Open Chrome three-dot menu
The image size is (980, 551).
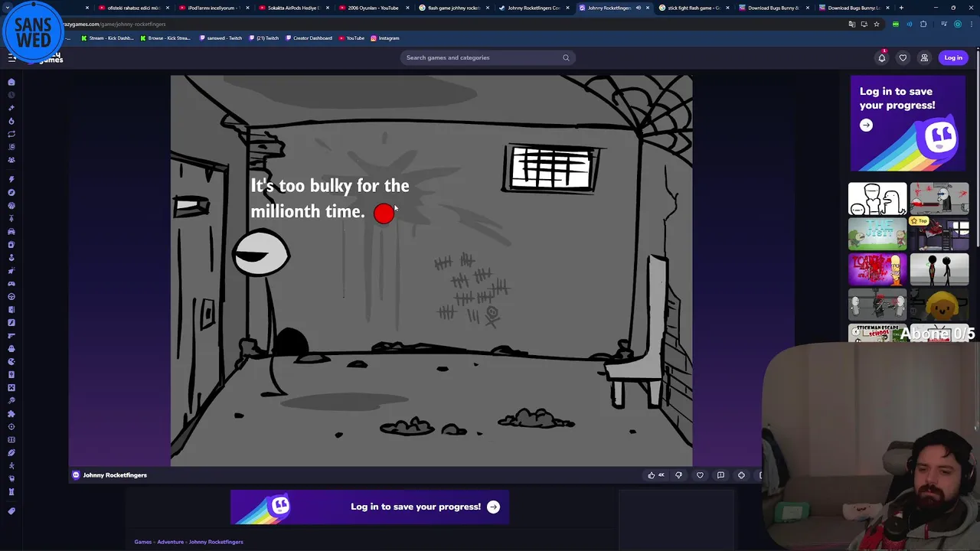[971, 24]
